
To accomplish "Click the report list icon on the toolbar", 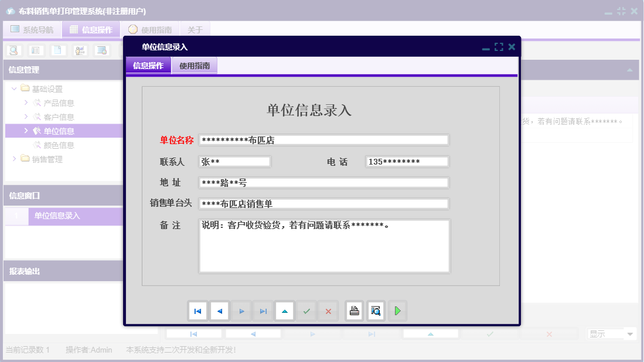I will click(x=36, y=50).
